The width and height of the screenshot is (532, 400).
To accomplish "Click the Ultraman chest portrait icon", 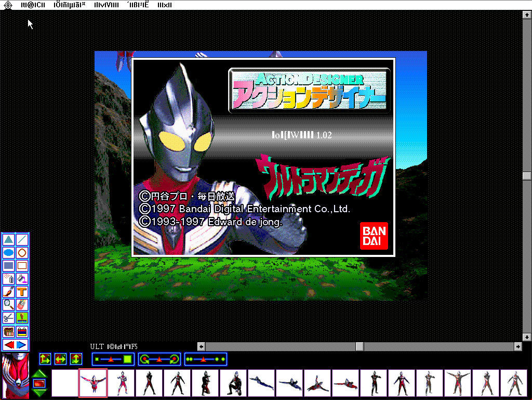I will click(16, 376).
